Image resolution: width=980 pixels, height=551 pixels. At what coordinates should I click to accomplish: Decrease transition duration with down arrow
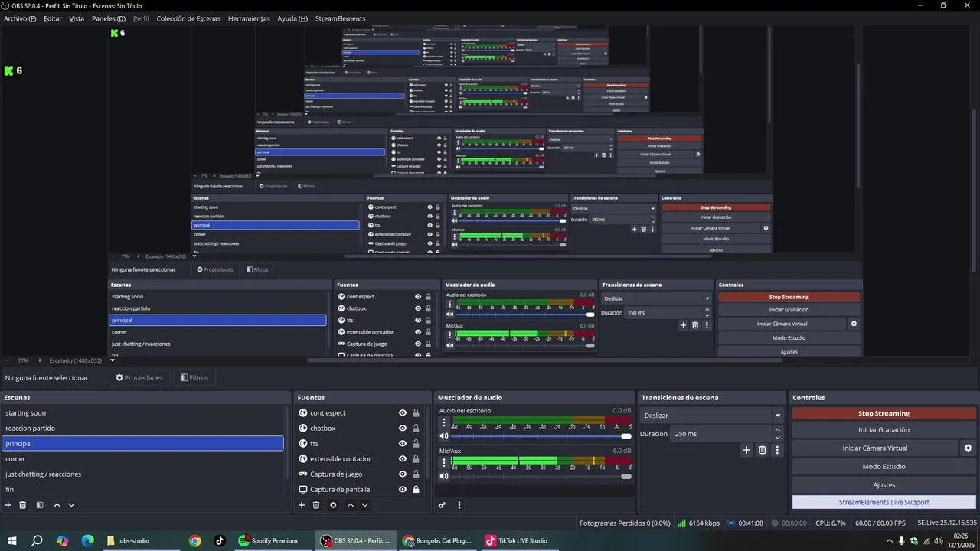click(x=778, y=438)
